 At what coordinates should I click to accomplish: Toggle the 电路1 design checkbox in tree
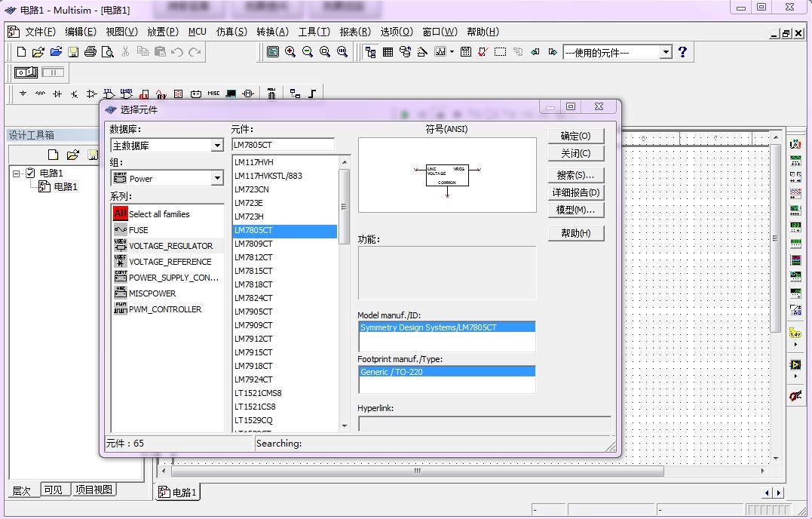tap(31, 173)
